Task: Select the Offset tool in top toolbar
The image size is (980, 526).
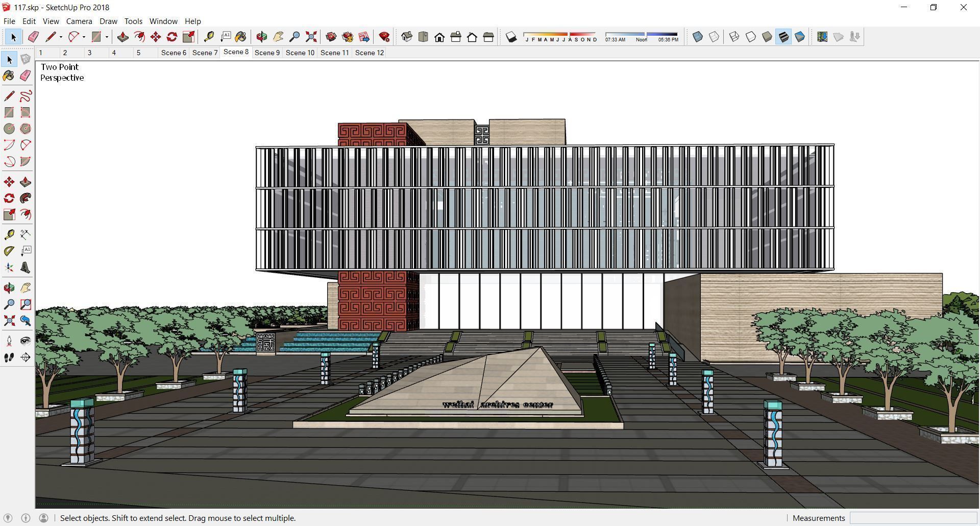Action: point(139,37)
